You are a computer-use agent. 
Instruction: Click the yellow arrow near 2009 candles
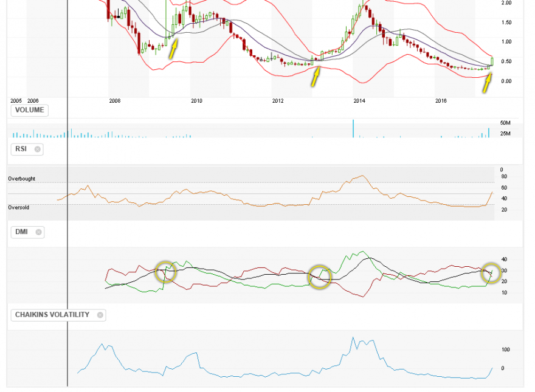173,49
